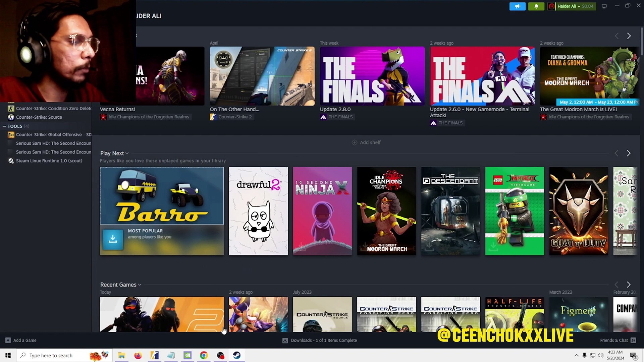Click Steam icon in Windows taskbar
This screenshot has height=362, width=644.
237,355
